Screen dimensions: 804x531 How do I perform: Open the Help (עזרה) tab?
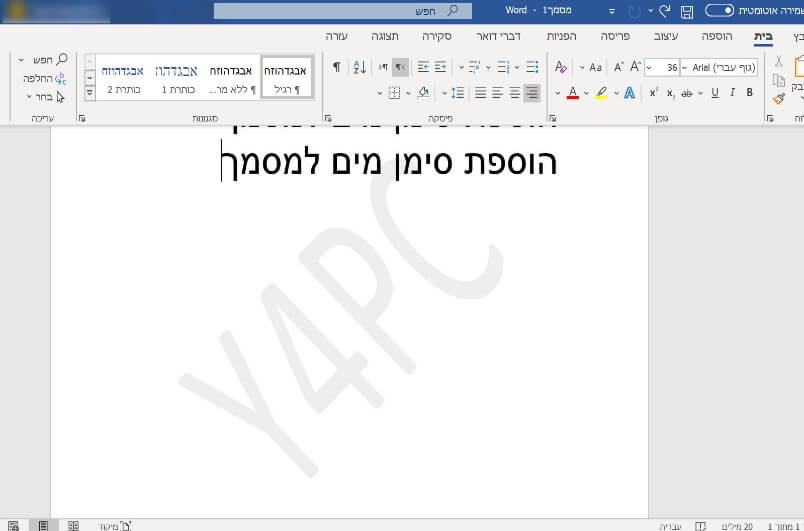pyautogui.click(x=336, y=36)
